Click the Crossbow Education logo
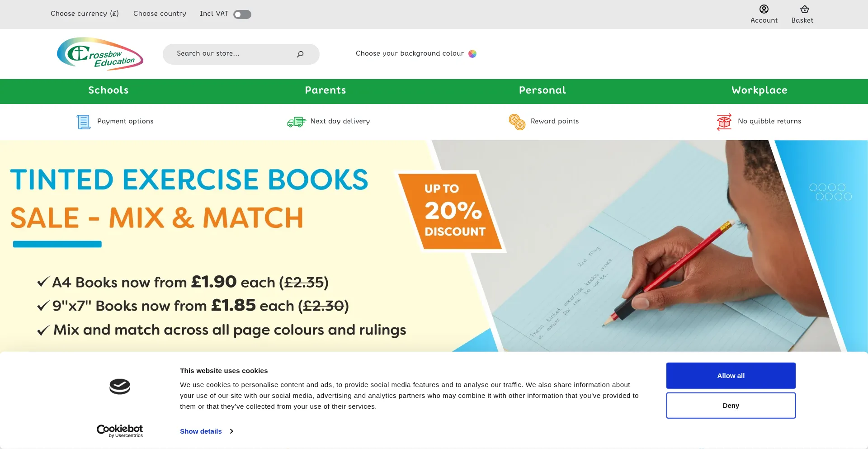Viewport: 868px width, 449px height. (x=100, y=54)
